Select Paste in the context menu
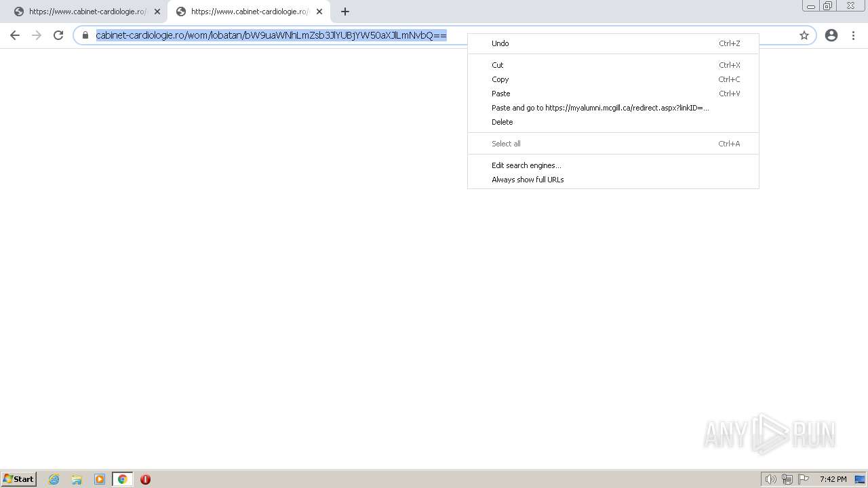The height and width of the screenshot is (488, 868). (x=613, y=94)
